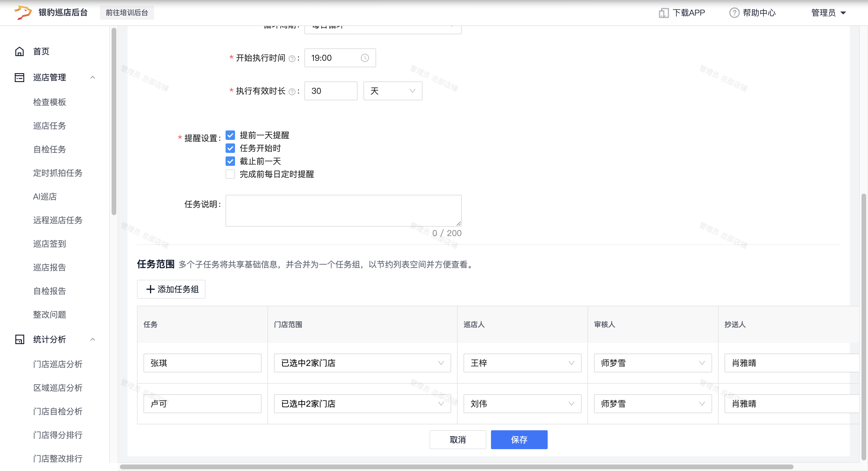Uncheck 提前一天提醒 checkbox
The width and height of the screenshot is (868, 471).
click(x=230, y=135)
